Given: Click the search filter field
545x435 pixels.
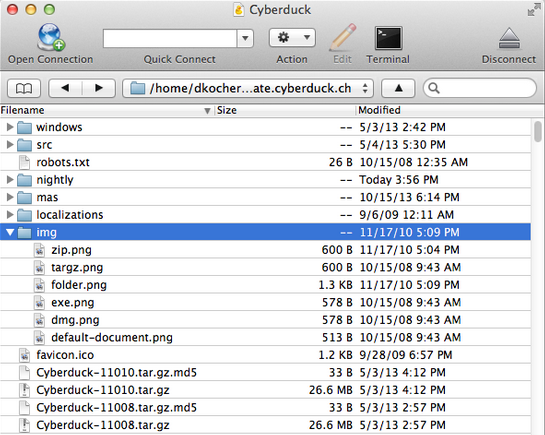Looking at the screenshot, I should pyautogui.click(x=480, y=88).
